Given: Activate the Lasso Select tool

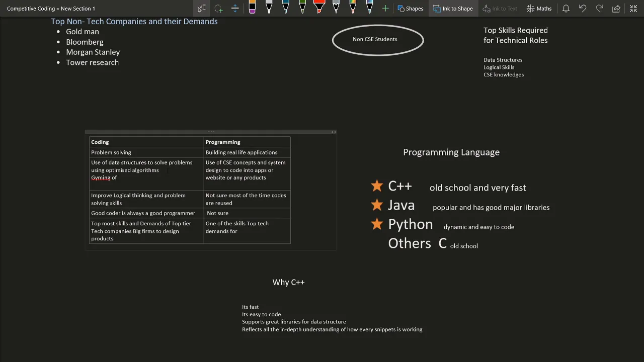Looking at the screenshot, I should [x=218, y=9].
